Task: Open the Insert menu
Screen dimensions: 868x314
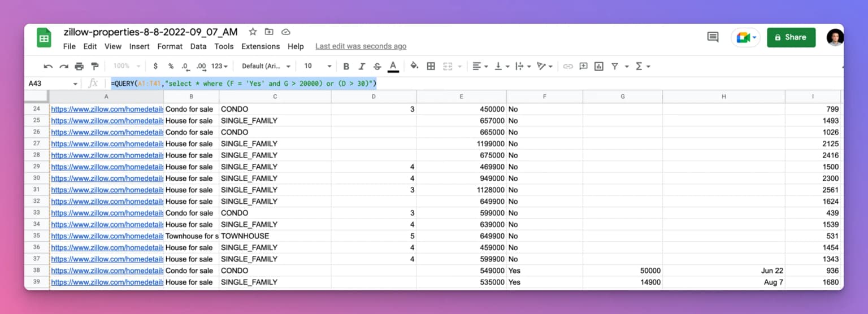Action: pos(139,46)
